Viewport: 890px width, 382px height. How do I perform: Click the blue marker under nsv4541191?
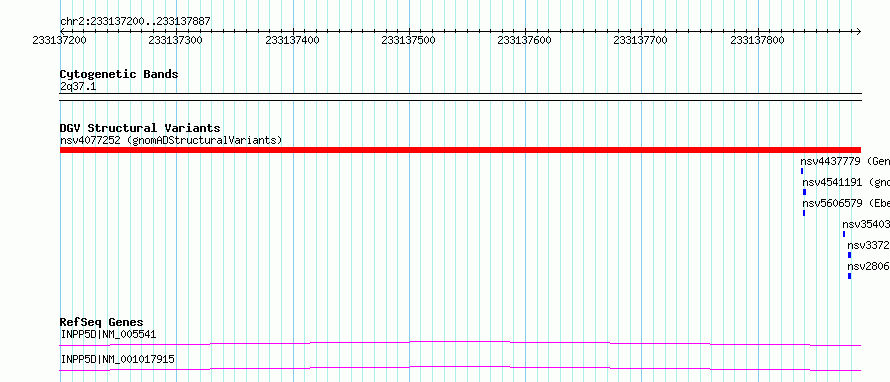[804, 192]
